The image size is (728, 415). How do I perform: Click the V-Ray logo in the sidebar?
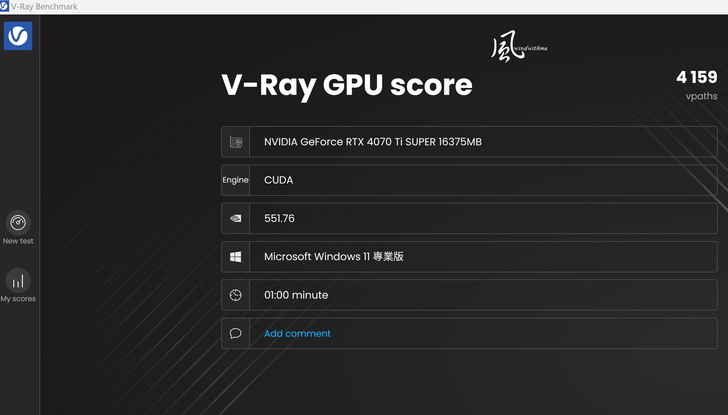coord(18,36)
